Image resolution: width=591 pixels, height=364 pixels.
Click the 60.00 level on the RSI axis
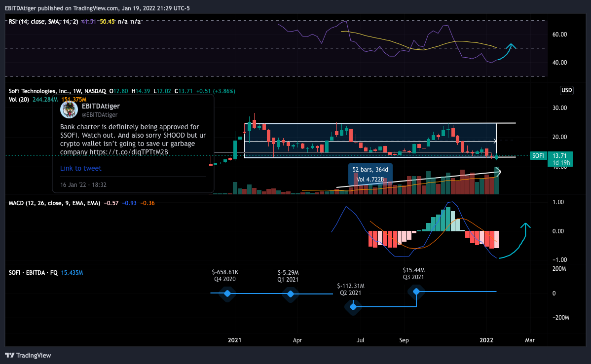coord(559,35)
